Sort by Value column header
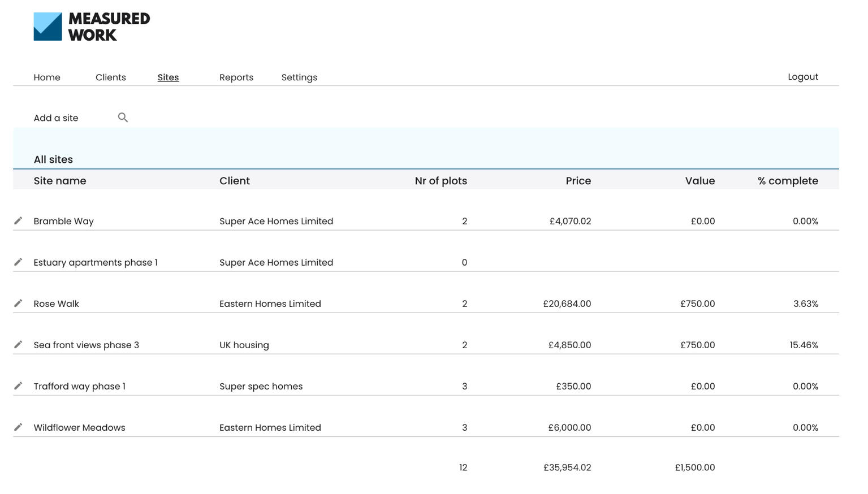868x494 pixels. point(700,181)
